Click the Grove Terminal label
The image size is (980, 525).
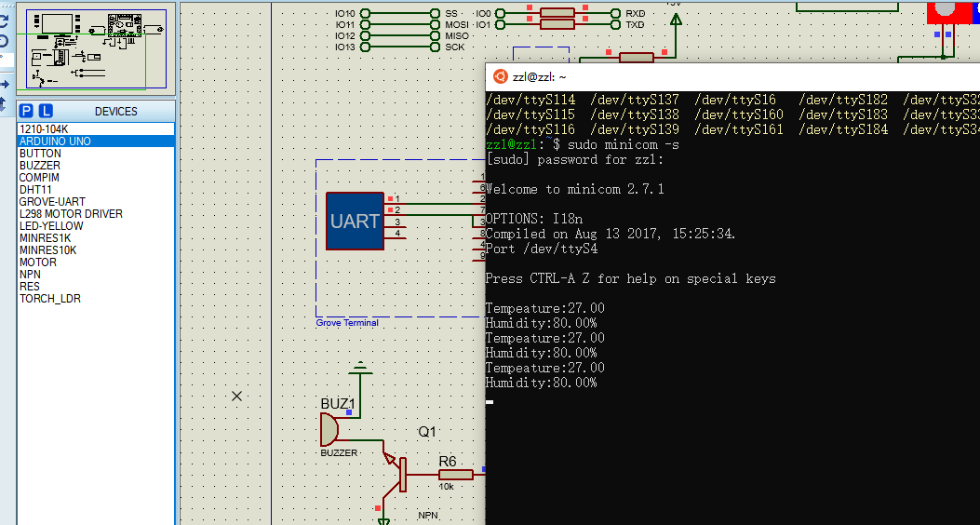347,323
